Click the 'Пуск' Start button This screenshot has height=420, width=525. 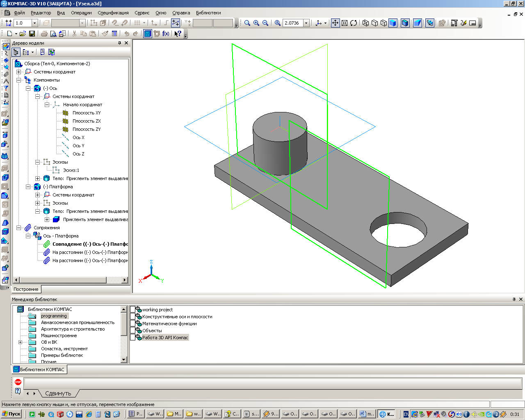[11, 414]
